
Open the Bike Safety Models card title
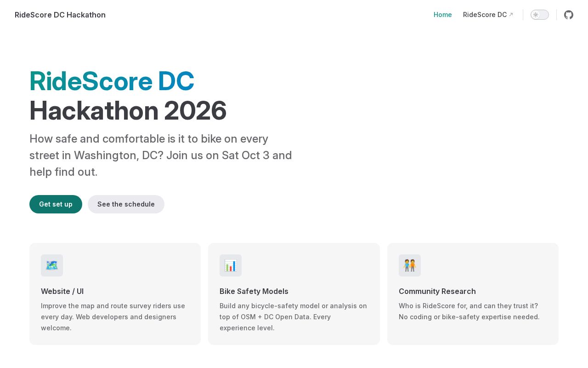[254, 291]
